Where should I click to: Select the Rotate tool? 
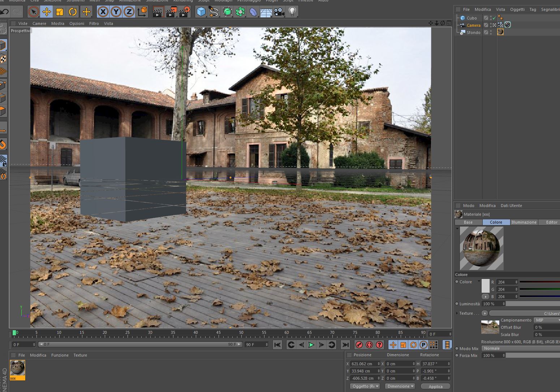coord(73,12)
